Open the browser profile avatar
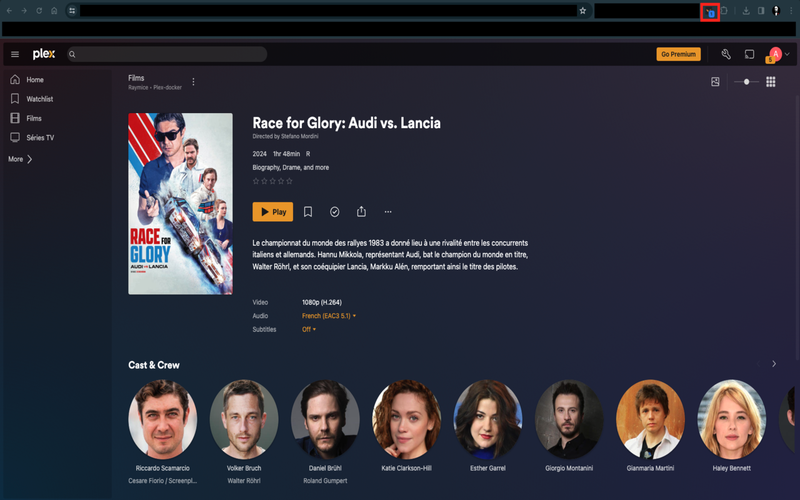Image resolution: width=800 pixels, height=500 pixels. (x=776, y=10)
